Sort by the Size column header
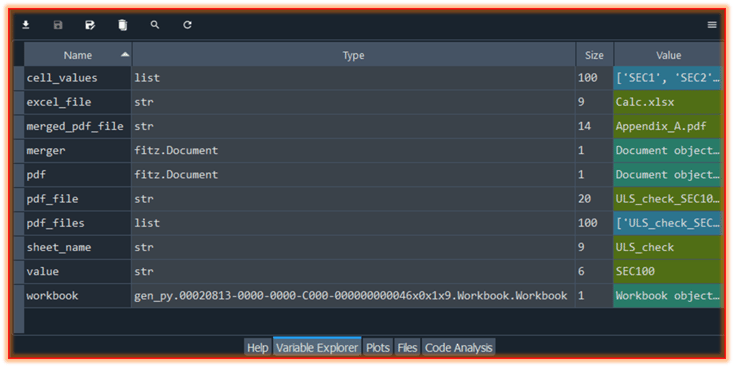Viewport: 734px width, 367px height. coord(594,55)
